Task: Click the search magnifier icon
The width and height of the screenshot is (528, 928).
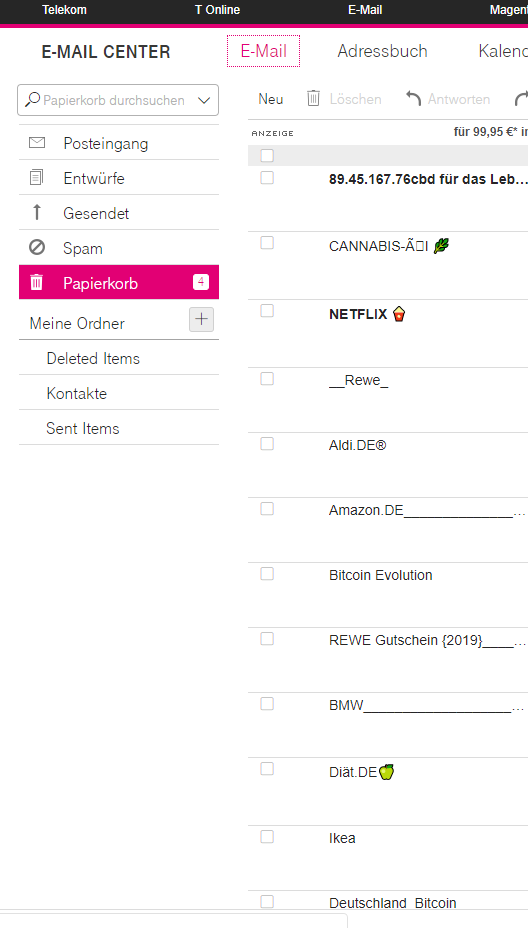Action: point(33,99)
